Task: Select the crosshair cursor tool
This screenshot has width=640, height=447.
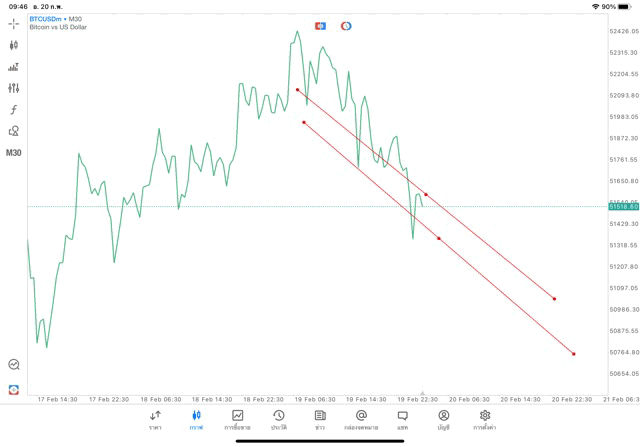Action: 14,23
